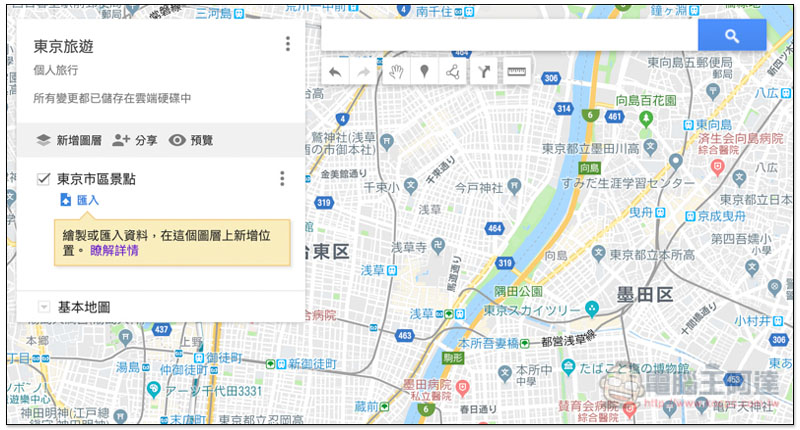Click the 個人旅行 description text
Viewport: 800px width, 430px height.
click(56, 70)
